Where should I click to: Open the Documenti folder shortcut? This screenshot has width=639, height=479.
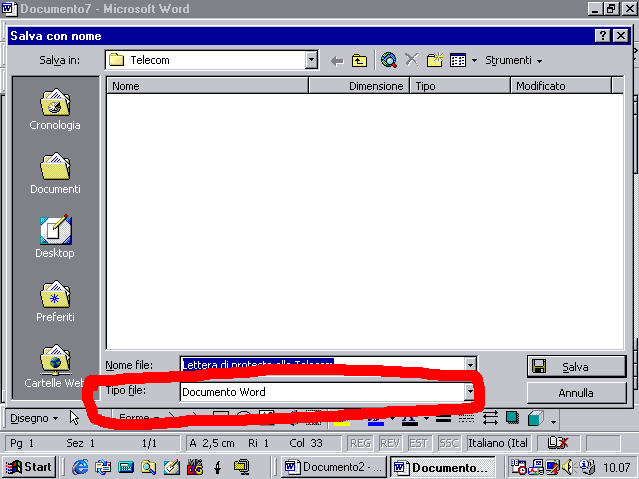click(x=55, y=174)
